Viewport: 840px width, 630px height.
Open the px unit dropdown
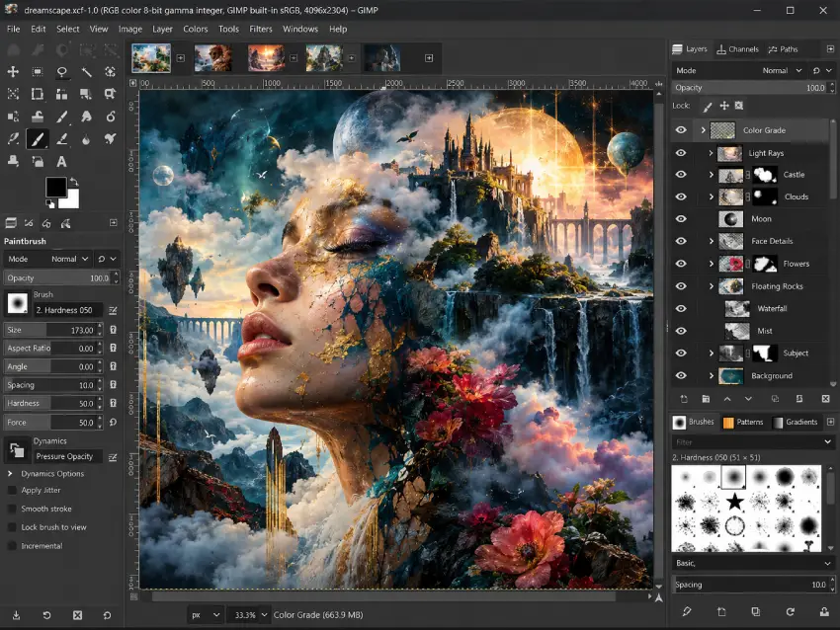[x=206, y=615]
